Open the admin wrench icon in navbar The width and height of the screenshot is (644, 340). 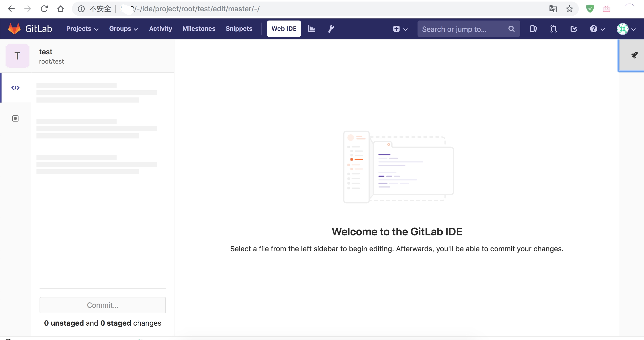click(331, 28)
